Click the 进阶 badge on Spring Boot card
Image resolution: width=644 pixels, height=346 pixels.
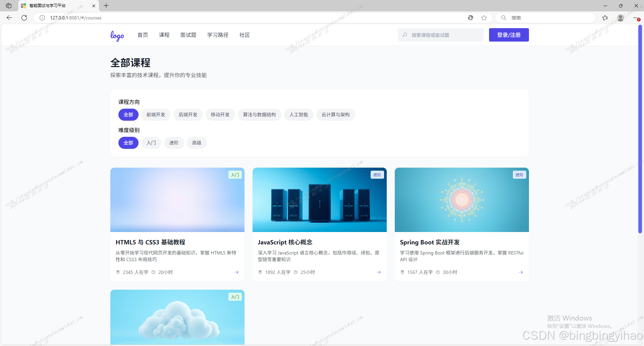coord(520,175)
